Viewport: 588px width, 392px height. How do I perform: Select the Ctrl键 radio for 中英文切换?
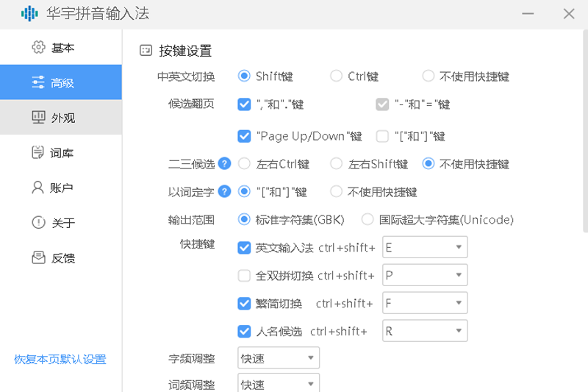coord(336,76)
